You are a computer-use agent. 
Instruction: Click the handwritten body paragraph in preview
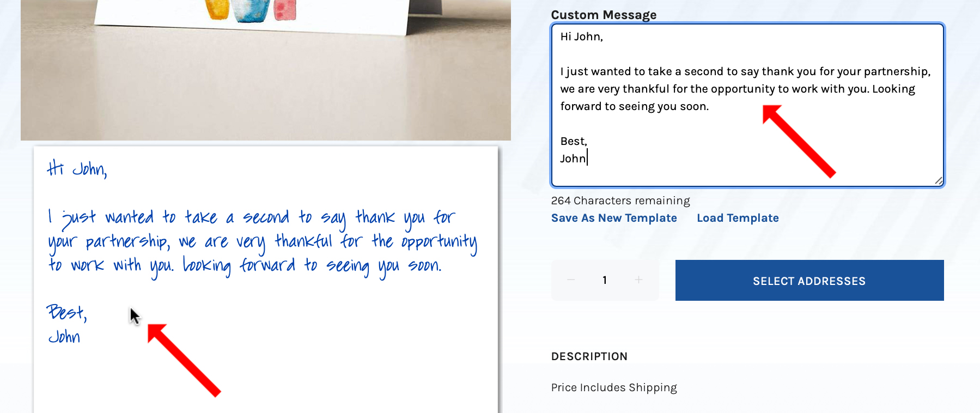(x=261, y=241)
